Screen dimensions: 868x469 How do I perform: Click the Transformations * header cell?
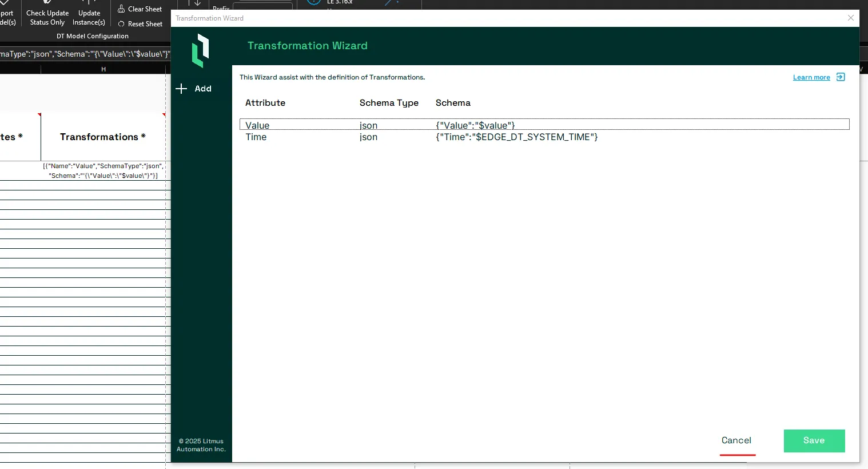coord(103,137)
